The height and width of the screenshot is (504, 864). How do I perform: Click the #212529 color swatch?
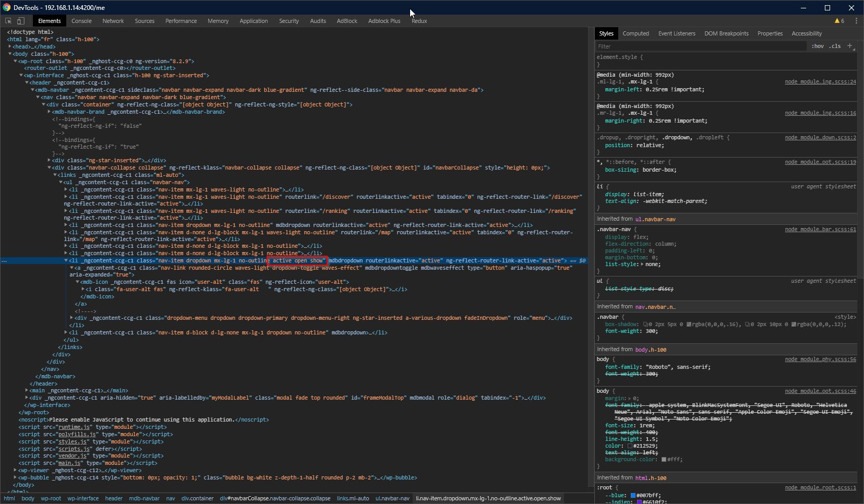(x=630, y=446)
